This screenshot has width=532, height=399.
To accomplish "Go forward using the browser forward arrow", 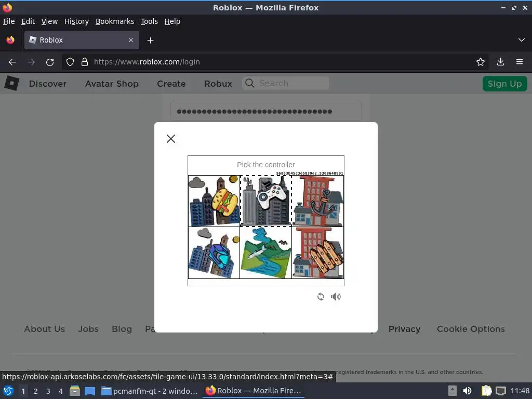I will coord(31,62).
